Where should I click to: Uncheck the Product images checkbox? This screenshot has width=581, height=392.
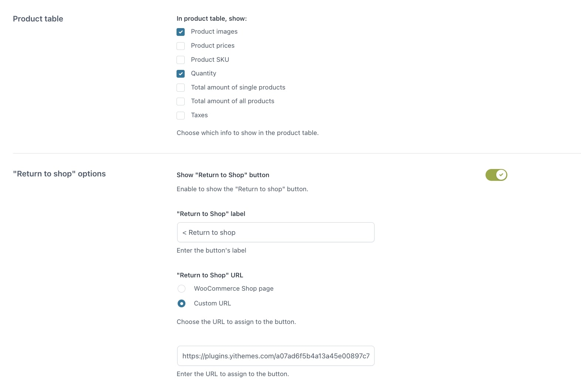pos(181,32)
